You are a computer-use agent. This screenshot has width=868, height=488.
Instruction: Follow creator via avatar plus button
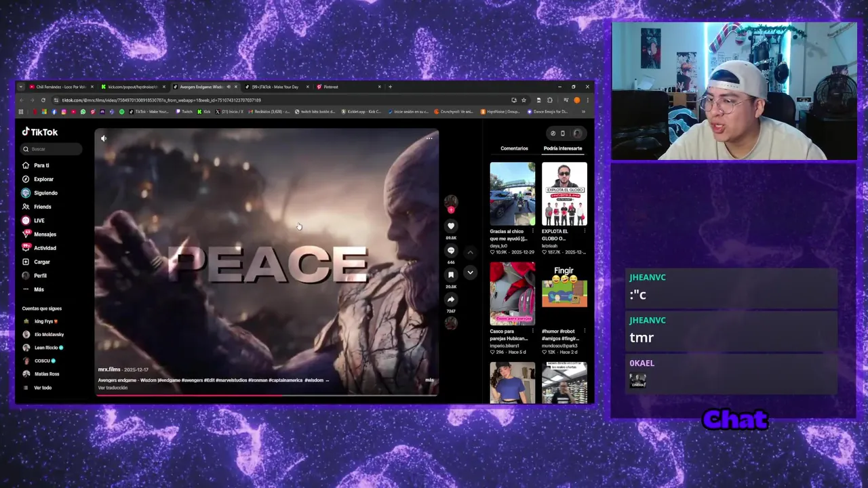(x=451, y=210)
